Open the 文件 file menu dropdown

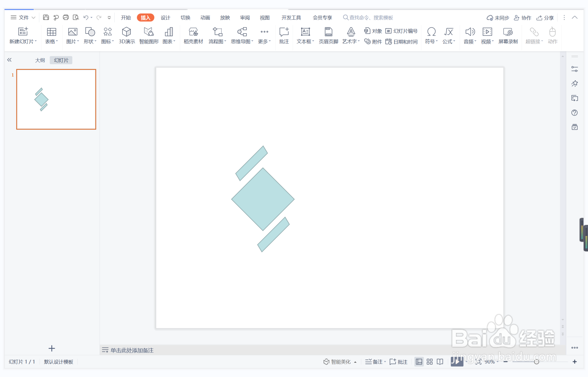[x=23, y=18]
